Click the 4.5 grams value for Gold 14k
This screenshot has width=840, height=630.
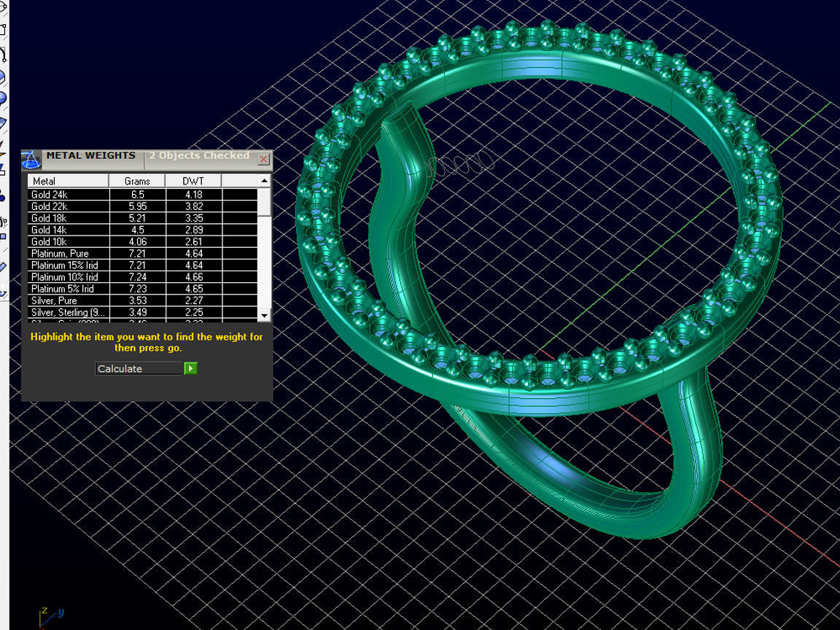138,230
